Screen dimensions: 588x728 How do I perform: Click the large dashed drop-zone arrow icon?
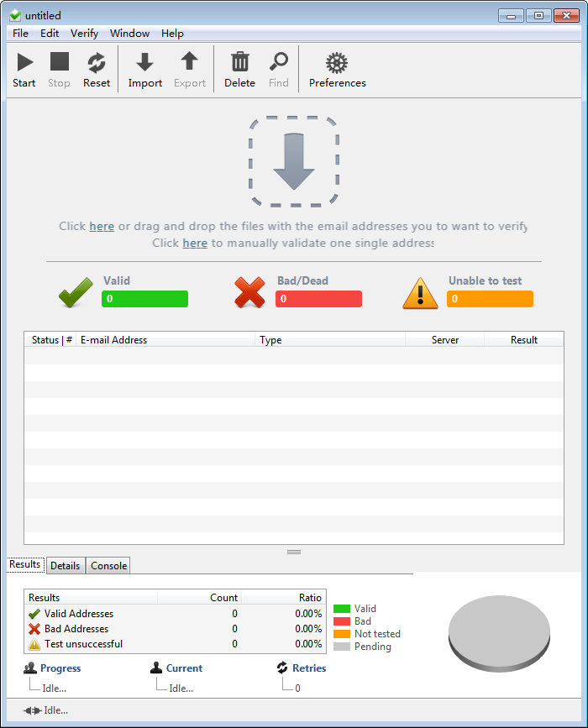(x=294, y=161)
